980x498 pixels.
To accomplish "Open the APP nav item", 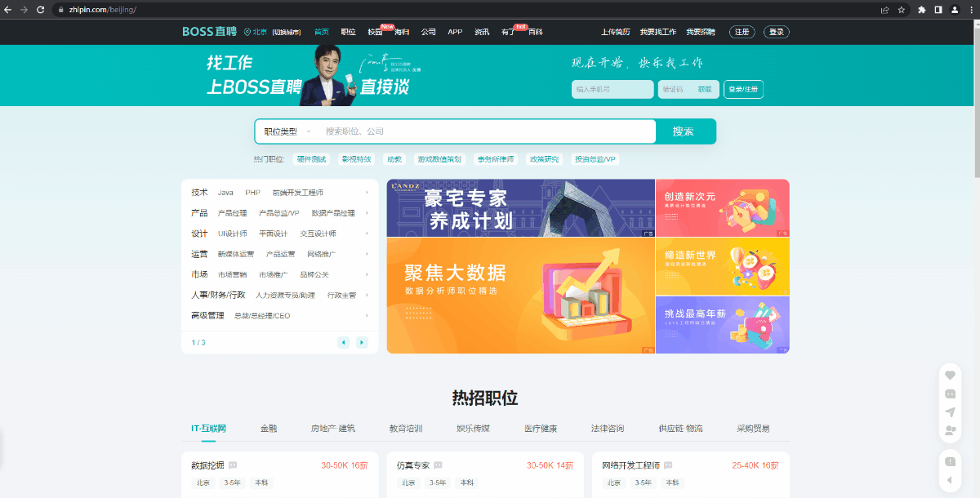I will point(455,32).
